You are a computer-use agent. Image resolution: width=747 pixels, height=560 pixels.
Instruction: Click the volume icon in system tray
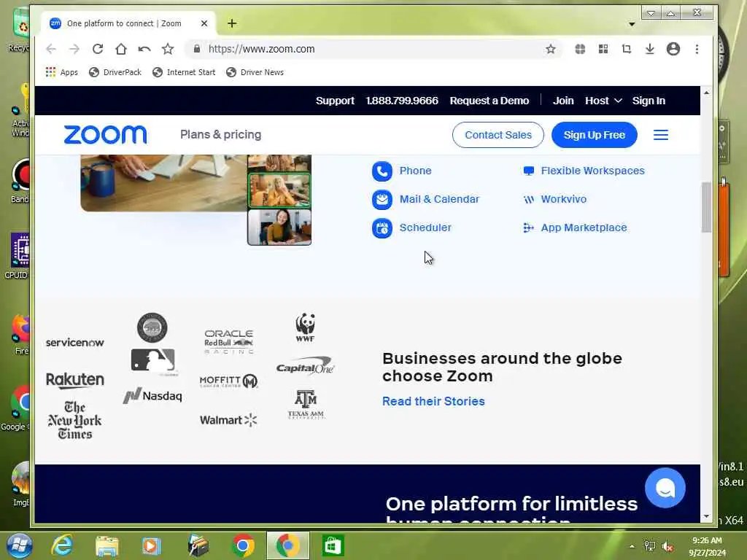667,546
